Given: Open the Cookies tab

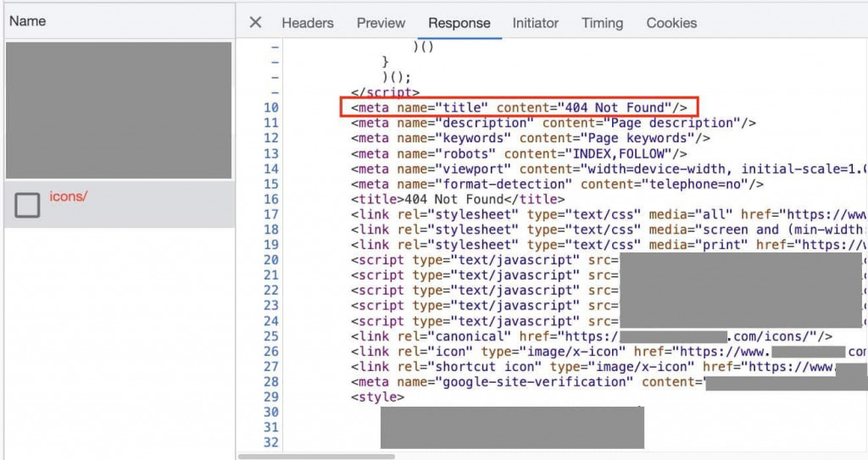Looking at the screenshot, I should (671, 23).
